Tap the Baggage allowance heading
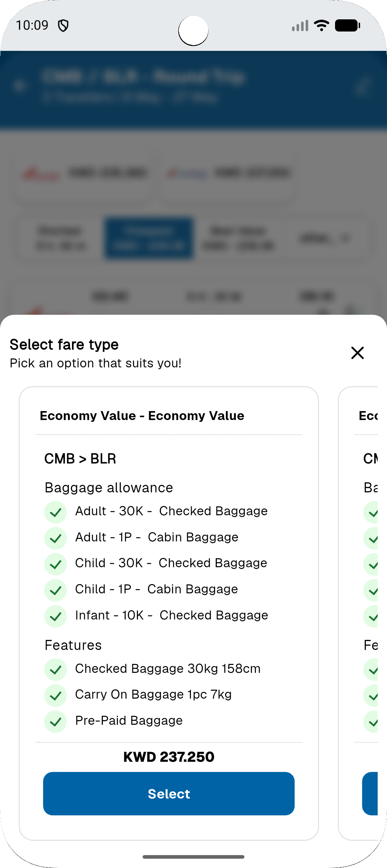This screenshot has height=868, width=387. coord(109,488)
